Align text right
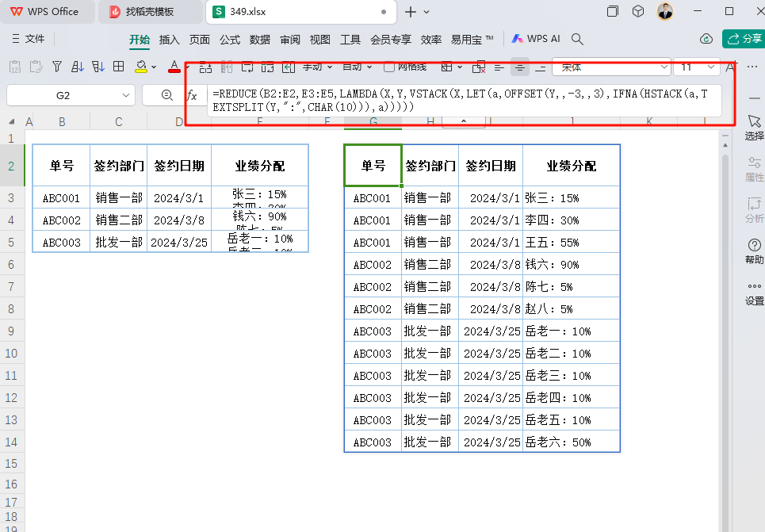This screenshot has height=532, width=765. (541, 67)
